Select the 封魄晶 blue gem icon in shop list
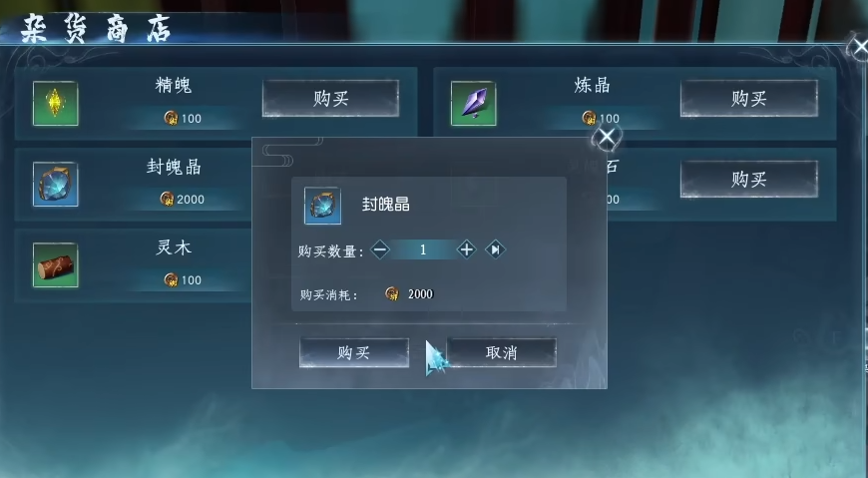The width and height of the screenshot is (868, 478). [x=55, y=184]
